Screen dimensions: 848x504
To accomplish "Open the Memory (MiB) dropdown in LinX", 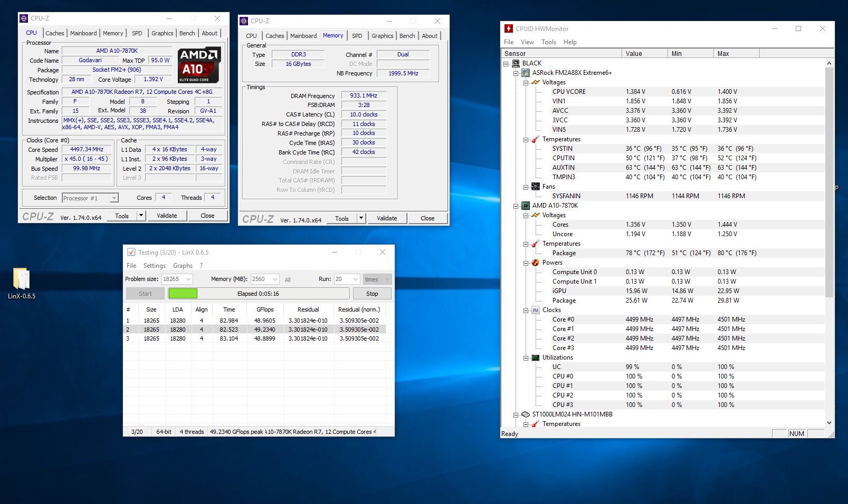I will (274, 279).
